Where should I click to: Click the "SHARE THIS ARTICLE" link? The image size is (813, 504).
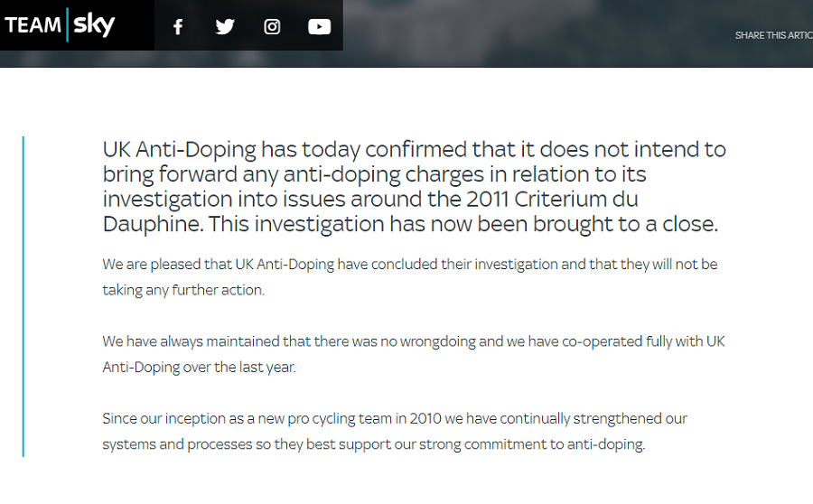tap(773, 35)
